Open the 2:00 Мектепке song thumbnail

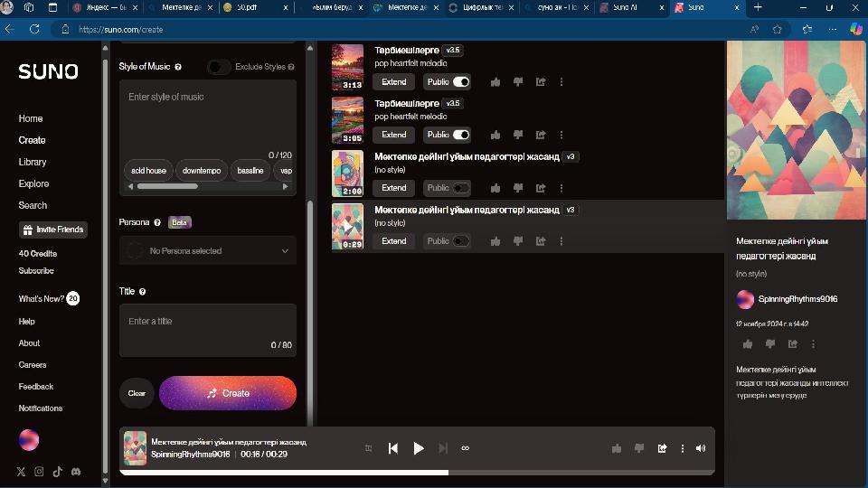click(347, 174)
